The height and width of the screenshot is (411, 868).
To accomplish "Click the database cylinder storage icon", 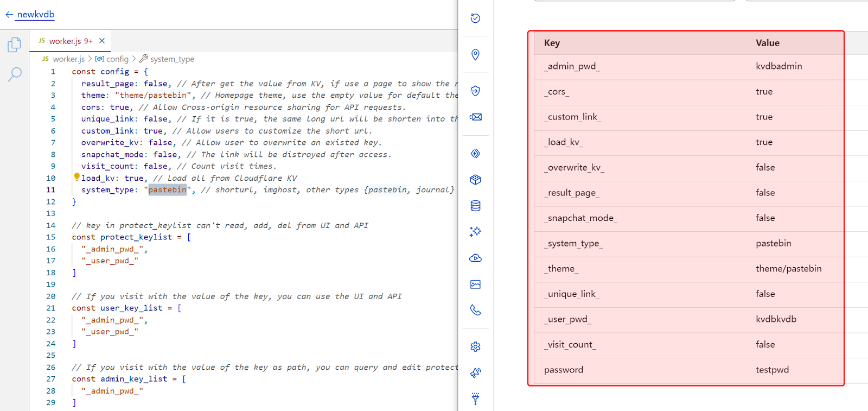I will click(x=475, y=206).
